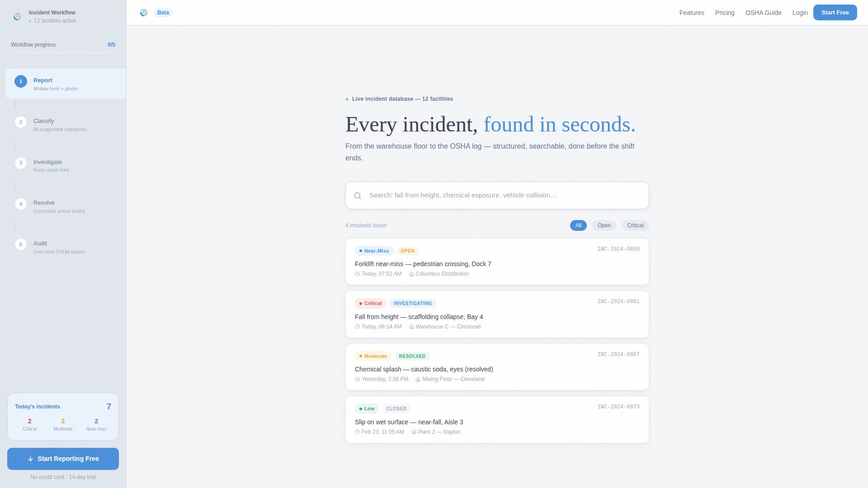868x488 pixels.
Task: Select the All filter chip
Action: [578, 225]
